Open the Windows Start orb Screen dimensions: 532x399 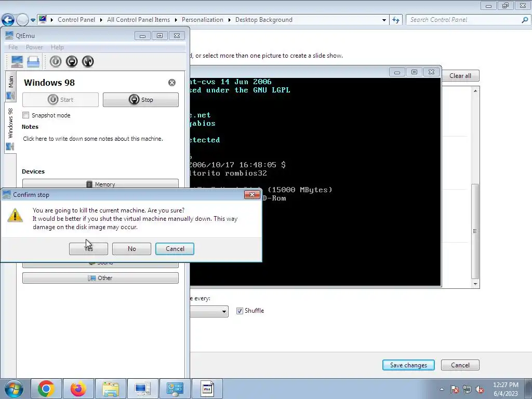[x=13, y=389]
